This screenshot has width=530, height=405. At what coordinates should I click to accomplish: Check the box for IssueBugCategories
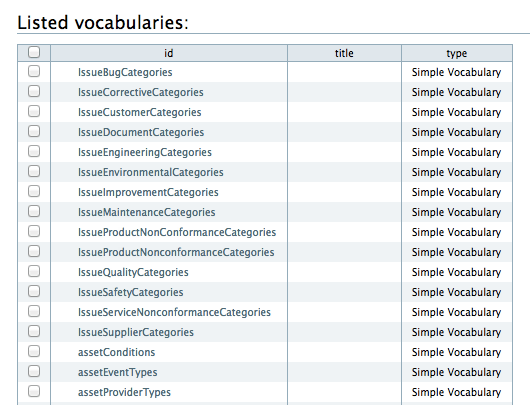tap(34, 71)
